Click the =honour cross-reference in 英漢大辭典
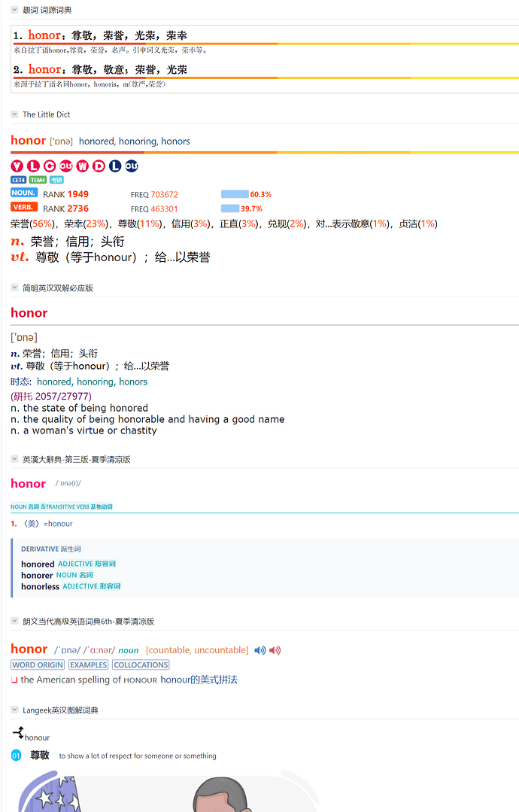Screen dimensions: 519x812 58,524
